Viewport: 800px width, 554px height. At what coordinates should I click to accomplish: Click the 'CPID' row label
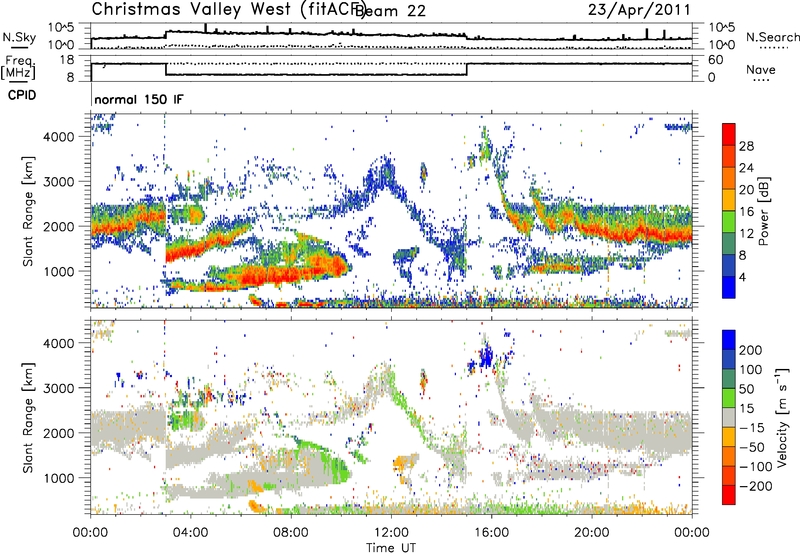coord(22,95)
